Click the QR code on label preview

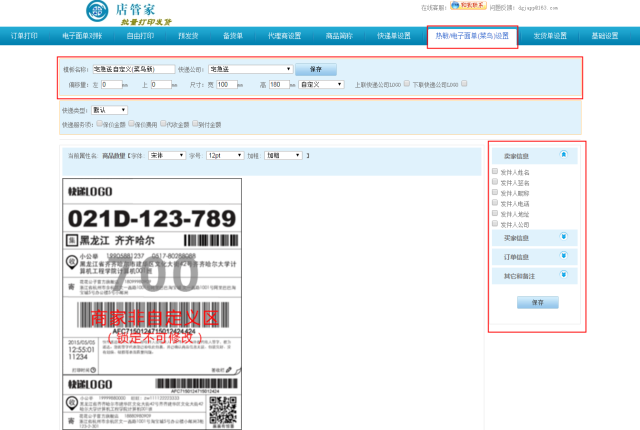click(224, 410)
